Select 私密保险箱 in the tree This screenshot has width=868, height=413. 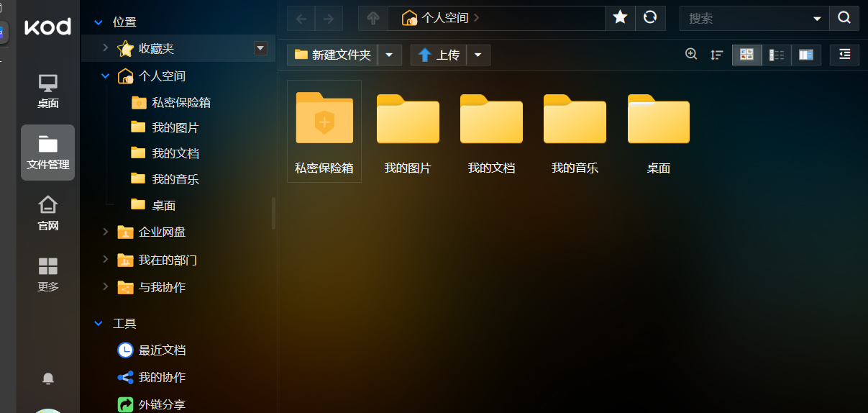tap(181, 102)
